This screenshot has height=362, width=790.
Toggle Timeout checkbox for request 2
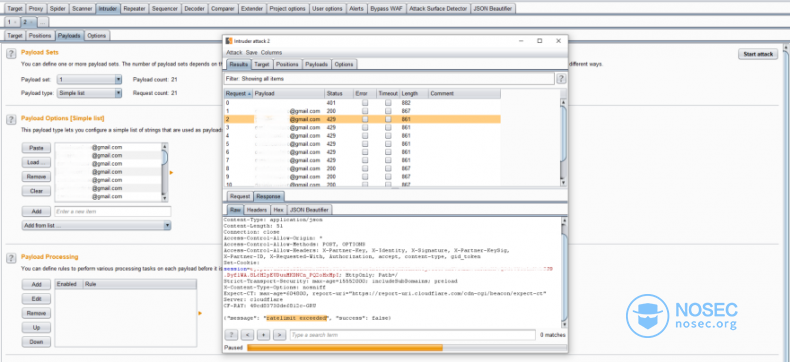point(388,119)
